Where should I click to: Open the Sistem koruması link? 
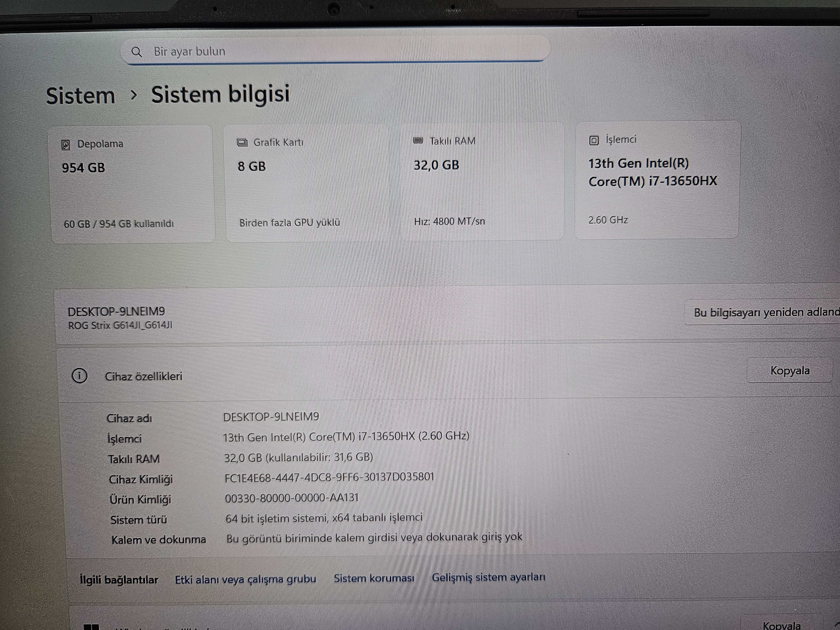tap(374, 578)
